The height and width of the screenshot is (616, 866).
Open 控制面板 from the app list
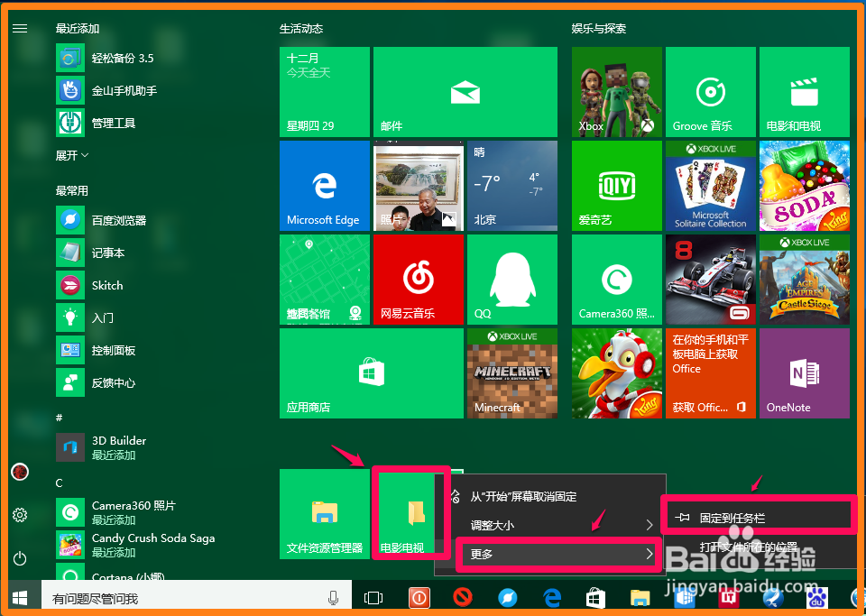[96, 351]
